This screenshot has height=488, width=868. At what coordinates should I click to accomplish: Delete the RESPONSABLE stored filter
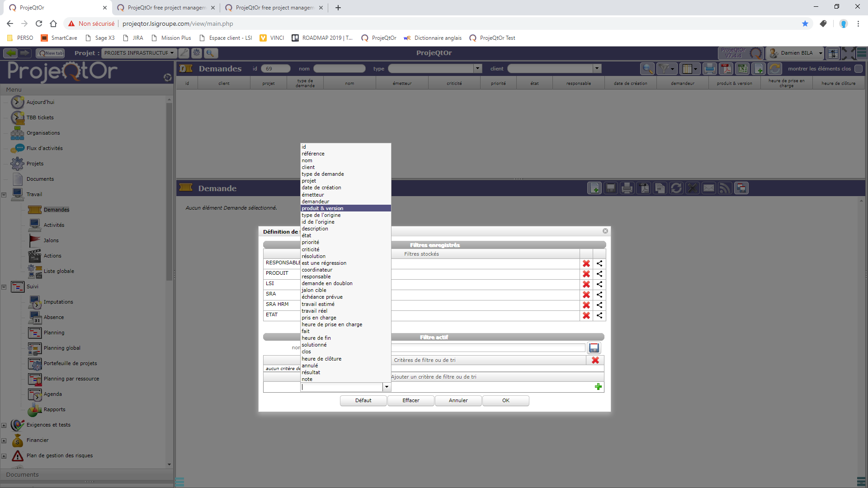click(x=586, y=263)
